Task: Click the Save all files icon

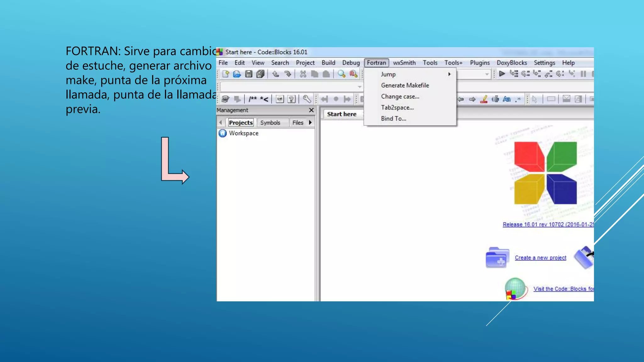Action: (260, 74)
